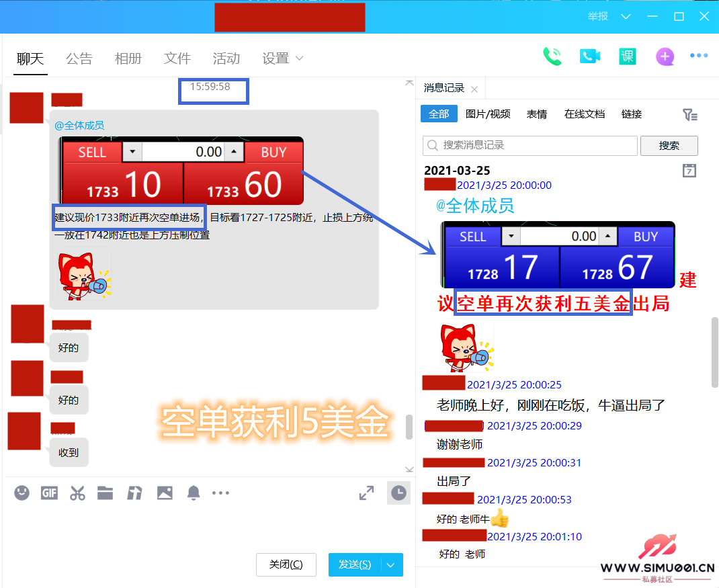Start a video call with camera icon
This screenshot has height=588, width=719.
coord(589,56)
